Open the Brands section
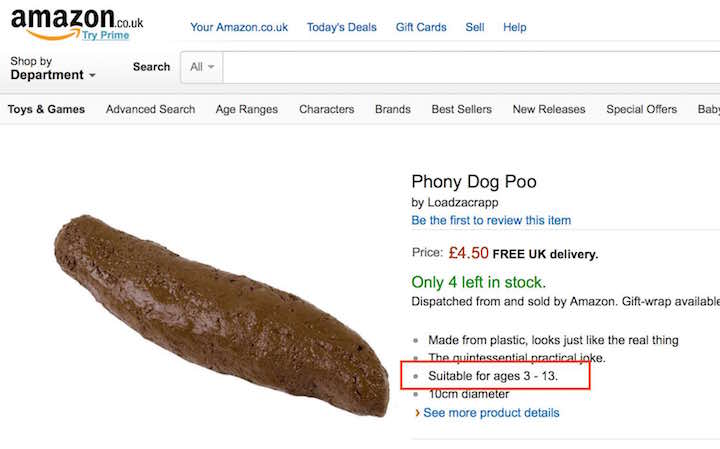Screen dimensions: 720x449 point(393,110)
